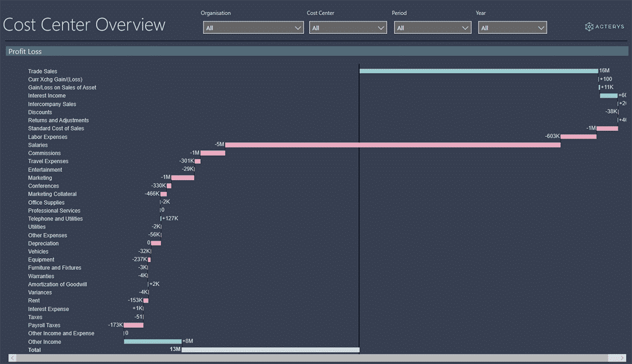This screenshot has width=632, height=364.
Task: Select the Cost Center Overview title
Action: 84,25
